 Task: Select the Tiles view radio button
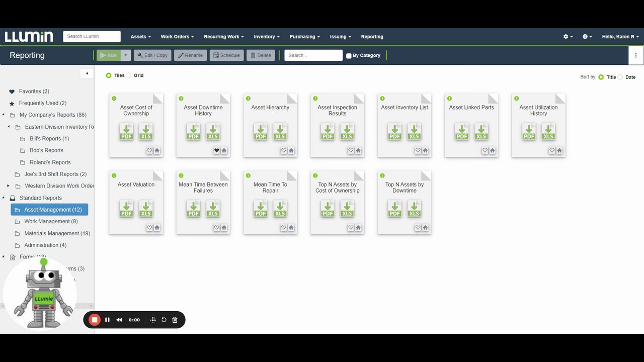109,75
